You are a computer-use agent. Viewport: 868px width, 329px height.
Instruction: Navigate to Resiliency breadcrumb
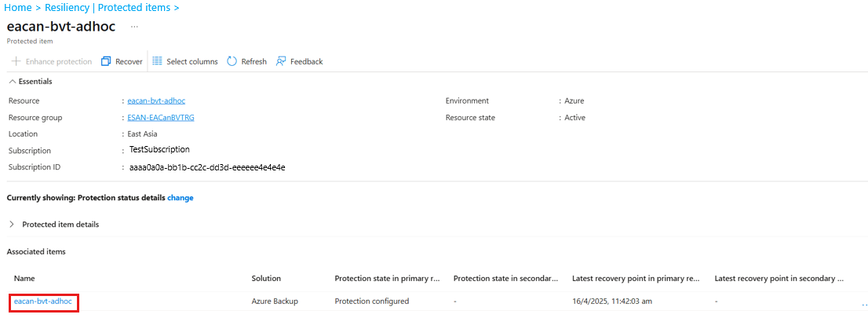point(66,8)
